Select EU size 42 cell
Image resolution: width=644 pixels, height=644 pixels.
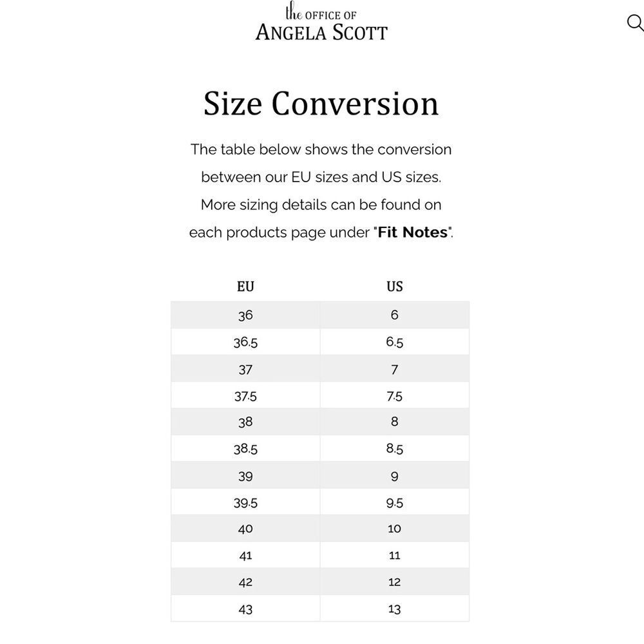click(x=245, y=582)
